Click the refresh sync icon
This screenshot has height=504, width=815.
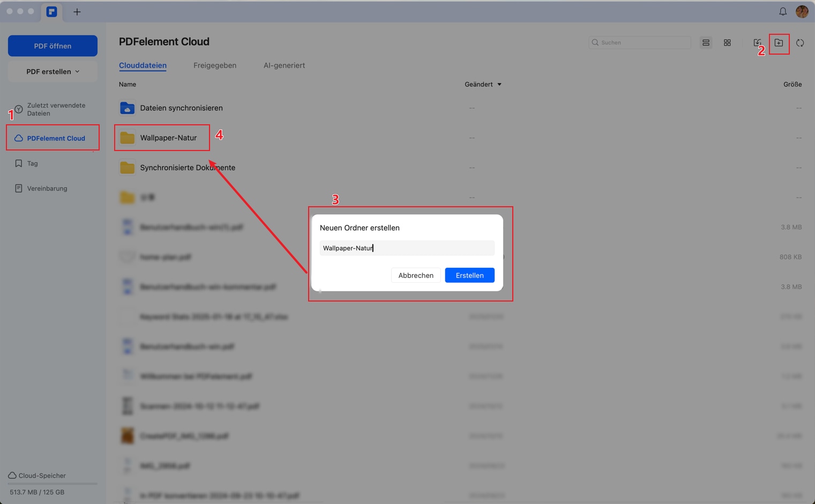[800, 43]
